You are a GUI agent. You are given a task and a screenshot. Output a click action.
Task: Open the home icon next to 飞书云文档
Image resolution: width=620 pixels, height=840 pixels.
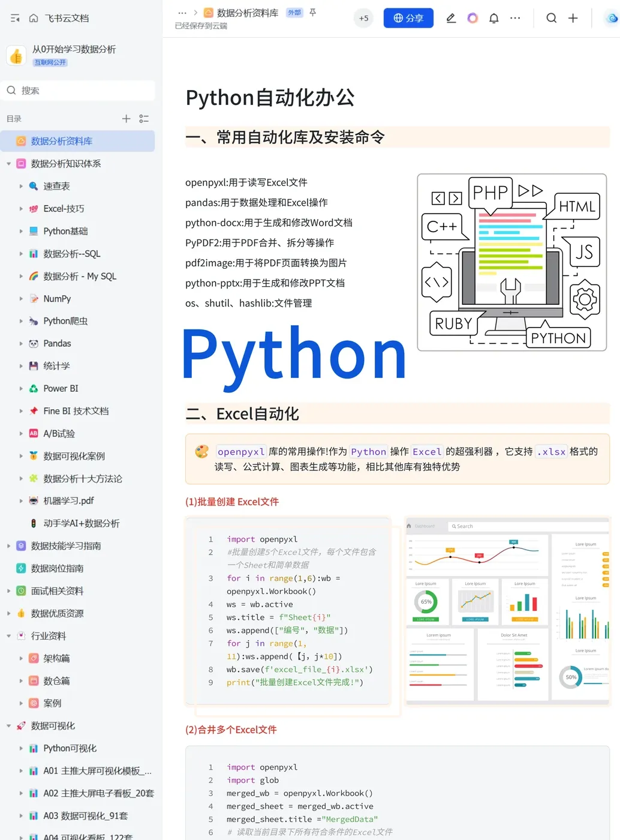tap(34, 18)
